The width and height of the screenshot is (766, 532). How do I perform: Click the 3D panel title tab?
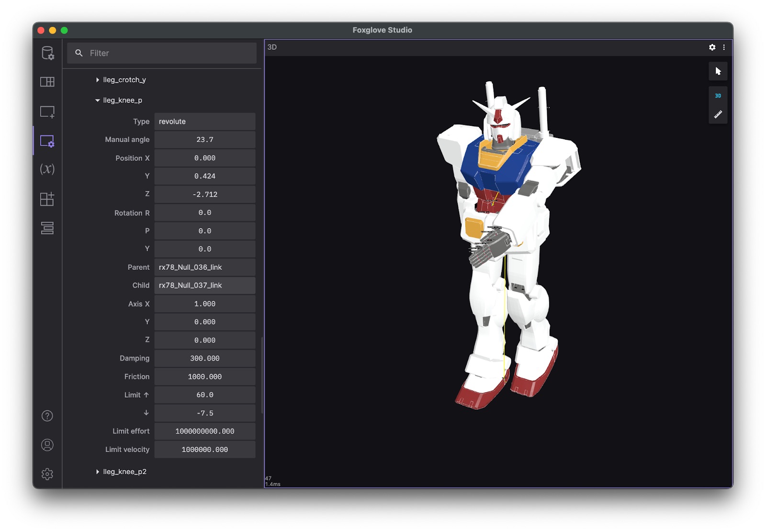pos(271,47)
